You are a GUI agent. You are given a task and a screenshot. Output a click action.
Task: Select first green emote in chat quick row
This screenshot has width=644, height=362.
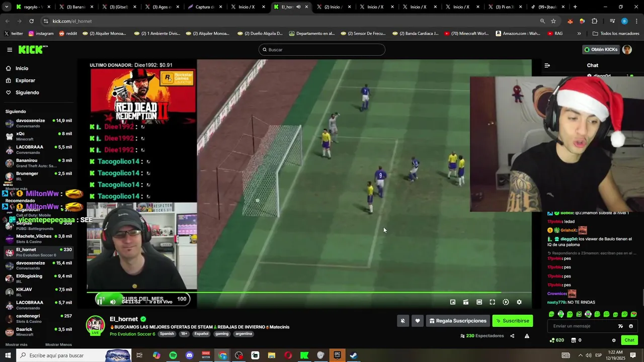pyautogui.click(x=552, y=314)
